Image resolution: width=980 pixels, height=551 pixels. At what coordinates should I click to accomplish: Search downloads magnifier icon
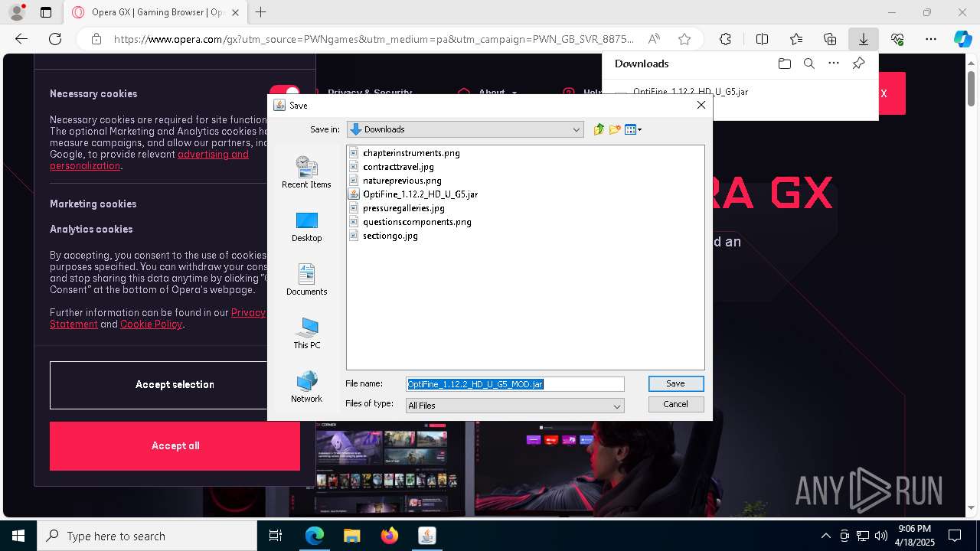(x=808, y=64)
